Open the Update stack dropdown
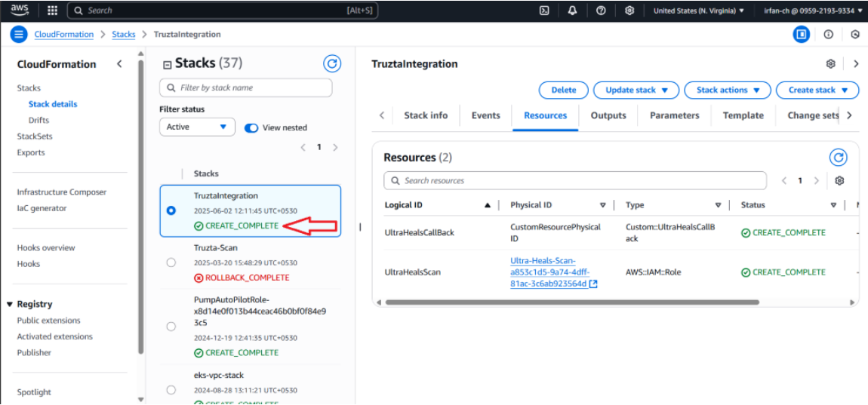 click(637, 91)
